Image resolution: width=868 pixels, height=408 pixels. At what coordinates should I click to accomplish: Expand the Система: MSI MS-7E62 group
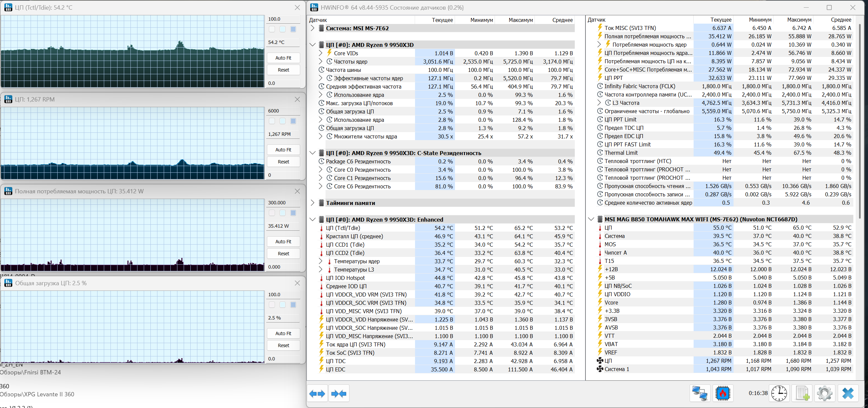click(x=313, y=28)
